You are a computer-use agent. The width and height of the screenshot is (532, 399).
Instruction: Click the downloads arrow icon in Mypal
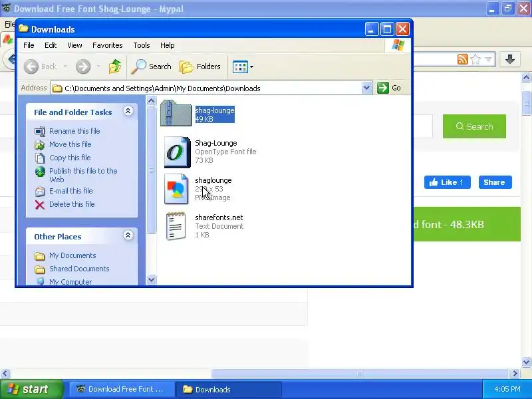510,59
